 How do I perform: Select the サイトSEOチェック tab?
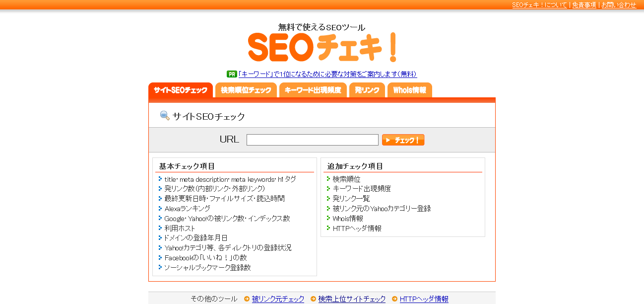pyautogui.click(x=181, y=90)
